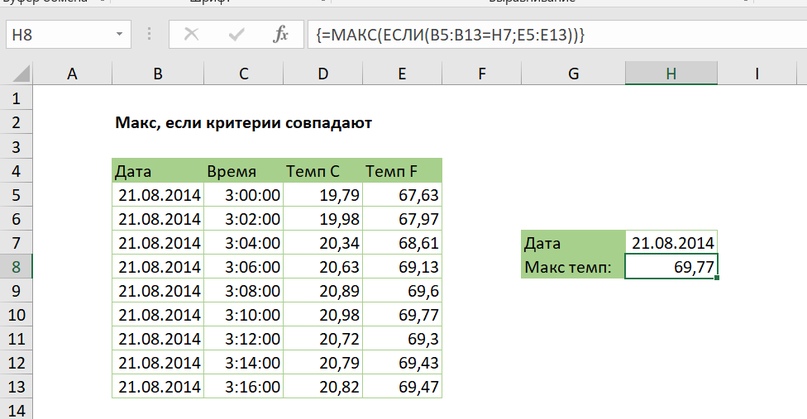
Task: Select the date cell in row 5
Action: (158, 195)
